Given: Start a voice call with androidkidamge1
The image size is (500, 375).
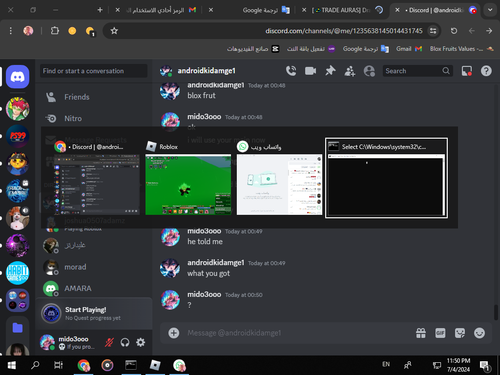Looking at the screenshot, I should click(x=291, y=71).
